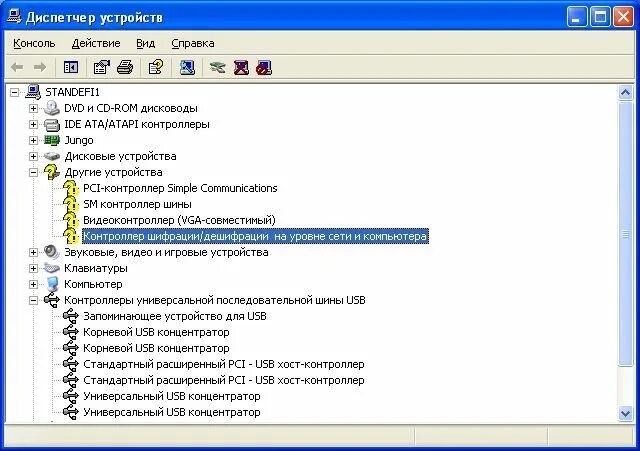
Task: Select Запоминающее устройство для USB
Action: (175, 316)
